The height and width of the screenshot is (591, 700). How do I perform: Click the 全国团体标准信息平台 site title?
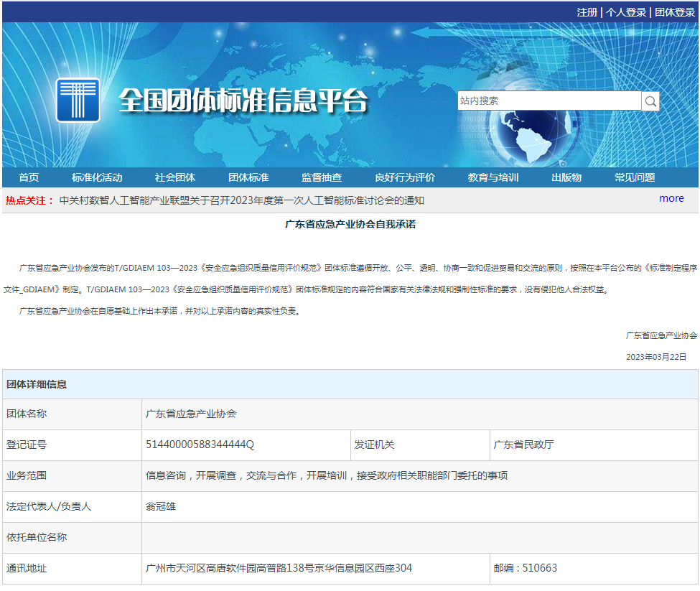pyautogui.click(x=243, y=101)
